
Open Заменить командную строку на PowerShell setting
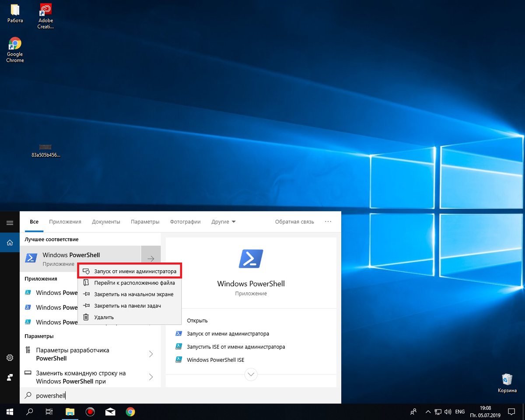click(x=80, y=377)
